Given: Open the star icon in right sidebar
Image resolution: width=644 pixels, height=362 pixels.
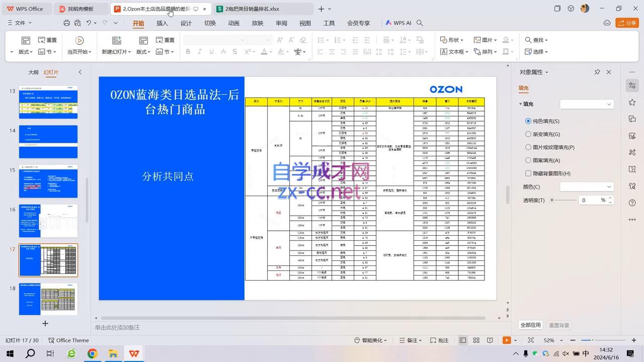Looking at the screenshot, I should click(x=632, y=102).
